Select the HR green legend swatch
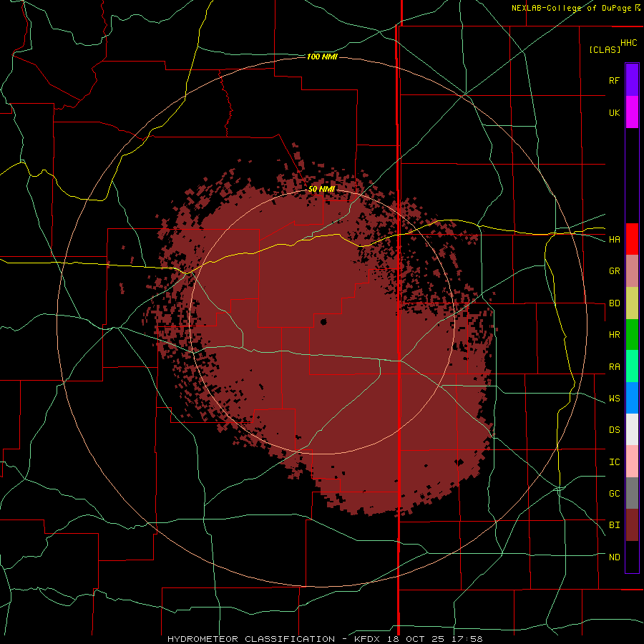The image size is (644, 644). click(632, 335)
